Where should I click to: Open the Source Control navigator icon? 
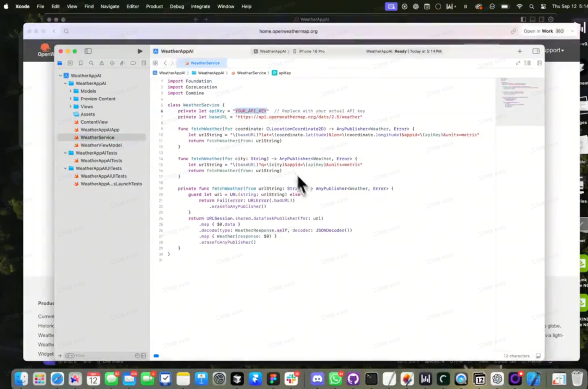point(70,63)
